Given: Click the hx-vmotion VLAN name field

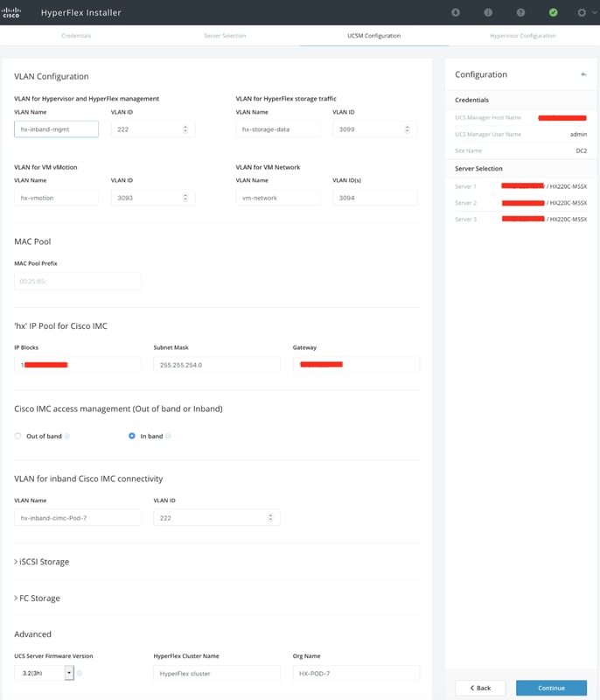Looking at the screenshot, I should [x=56, y=198].
